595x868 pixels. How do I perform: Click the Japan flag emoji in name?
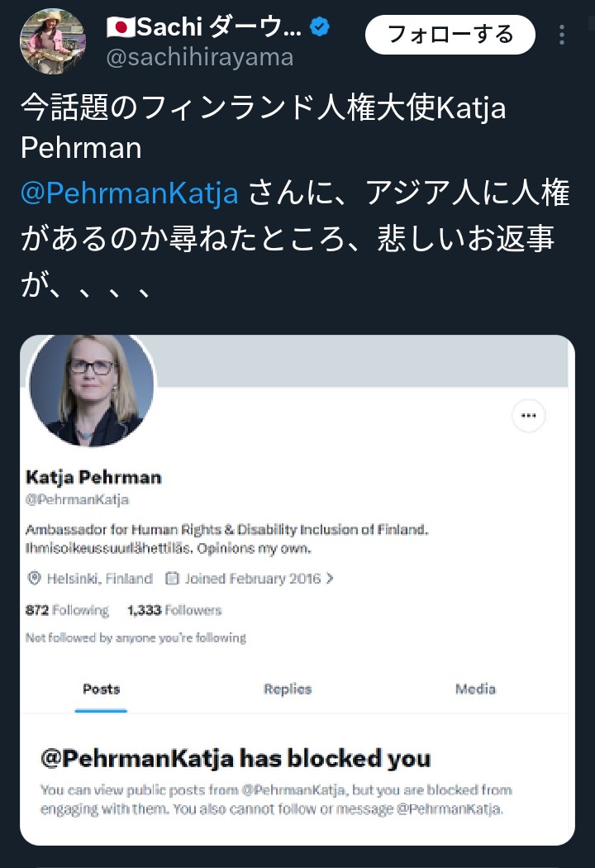coord(120,28)
